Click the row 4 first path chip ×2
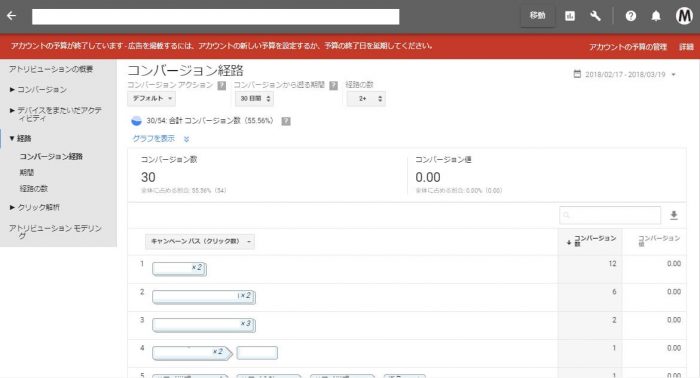The height and width of the screenshot is (378, 700). pos(192,353)
